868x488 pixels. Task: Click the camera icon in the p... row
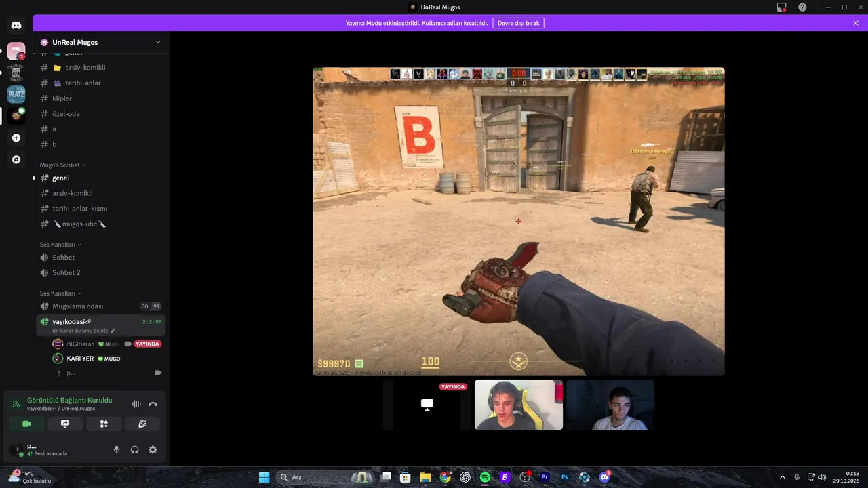(158, 373)
